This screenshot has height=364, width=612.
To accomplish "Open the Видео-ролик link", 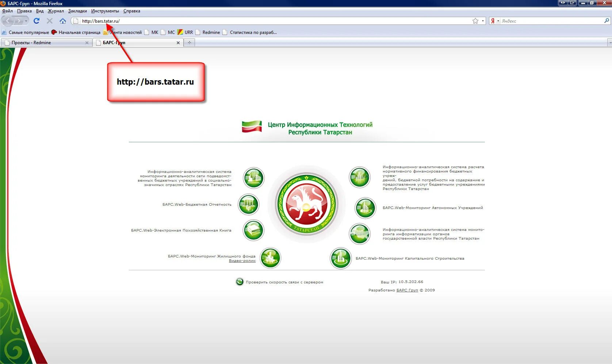I will (x=242, y=261).
